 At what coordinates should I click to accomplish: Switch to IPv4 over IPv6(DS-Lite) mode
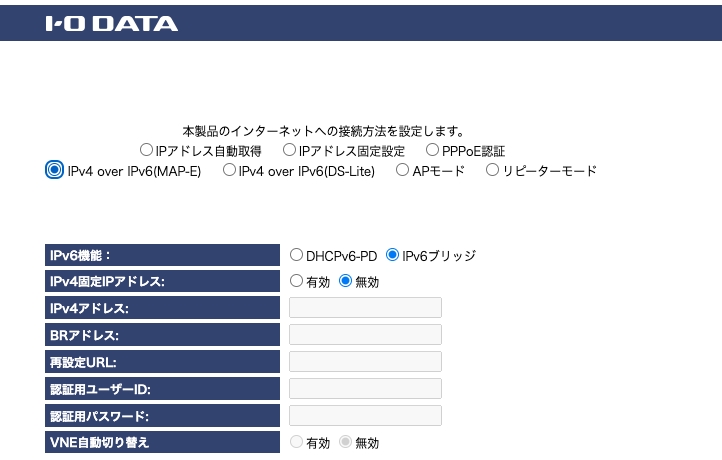[x=229, y=170]
